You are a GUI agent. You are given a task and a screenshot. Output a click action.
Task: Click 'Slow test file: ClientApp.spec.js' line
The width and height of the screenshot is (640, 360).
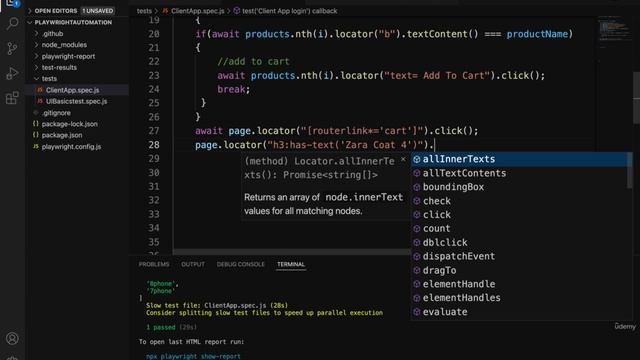217,305
